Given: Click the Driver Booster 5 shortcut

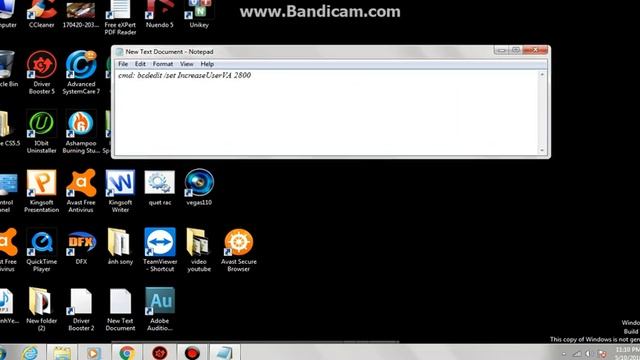Looking at the screenshot, I should (x=42, y=73).
